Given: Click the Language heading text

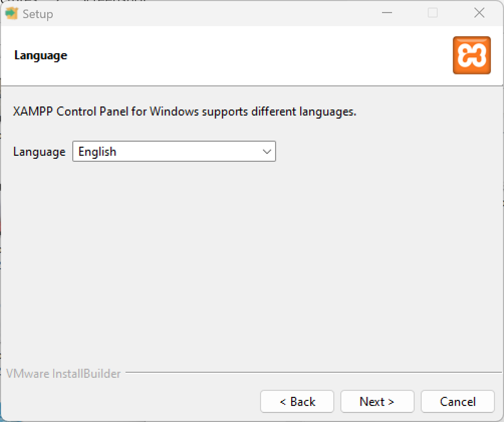Looking at the screenshot, I should tap(40, 55).
